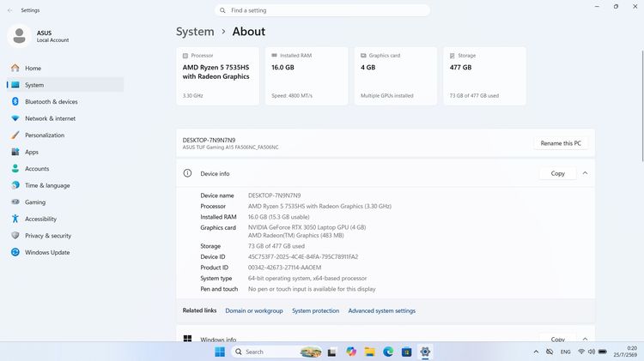Viewport: 644px width, 361px height.
Task: Open Advanced system settings link
Action: pyautogui.click(x=381, y=311)
